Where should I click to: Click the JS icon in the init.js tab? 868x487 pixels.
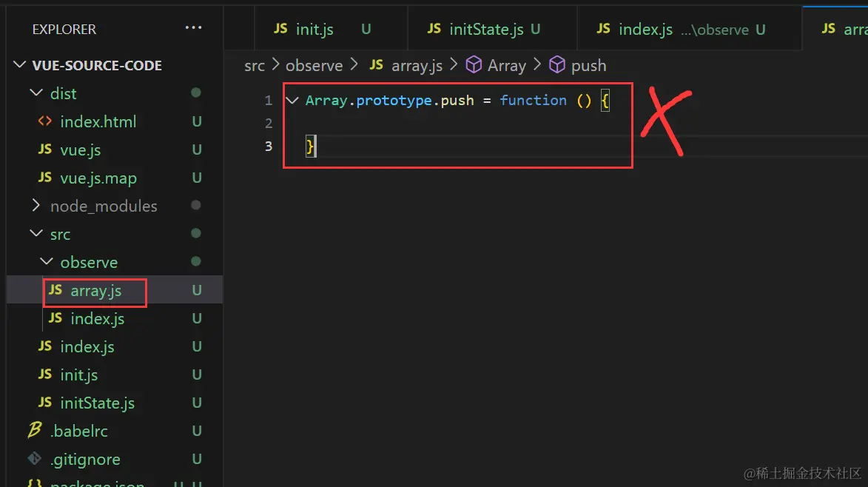[280, 29]
